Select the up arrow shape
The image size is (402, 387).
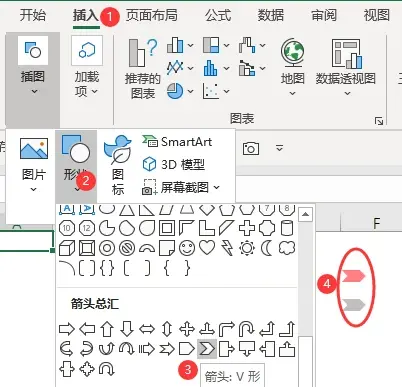pyautogui.click(x=107, y=329)
